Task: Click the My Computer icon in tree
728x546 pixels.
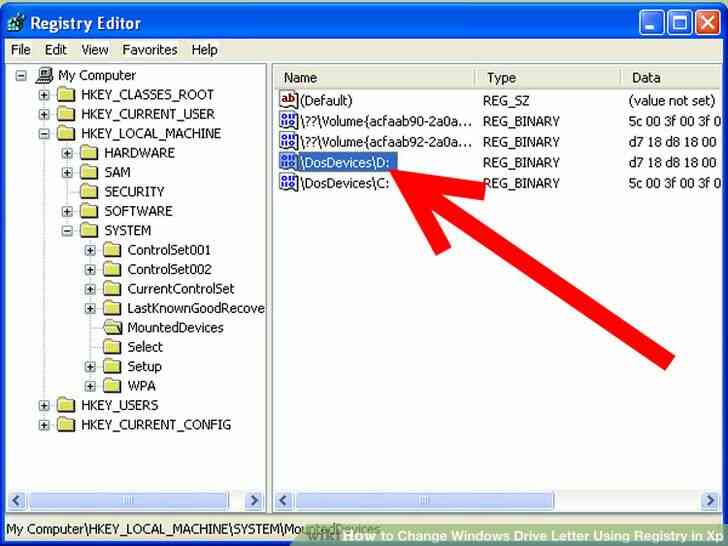Action: click(x=45, y=75)
